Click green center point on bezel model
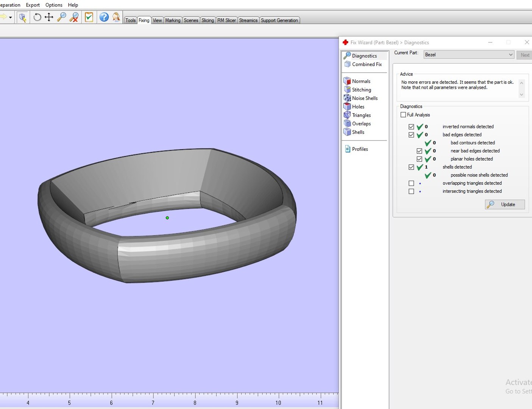 (x=167, y=218)
